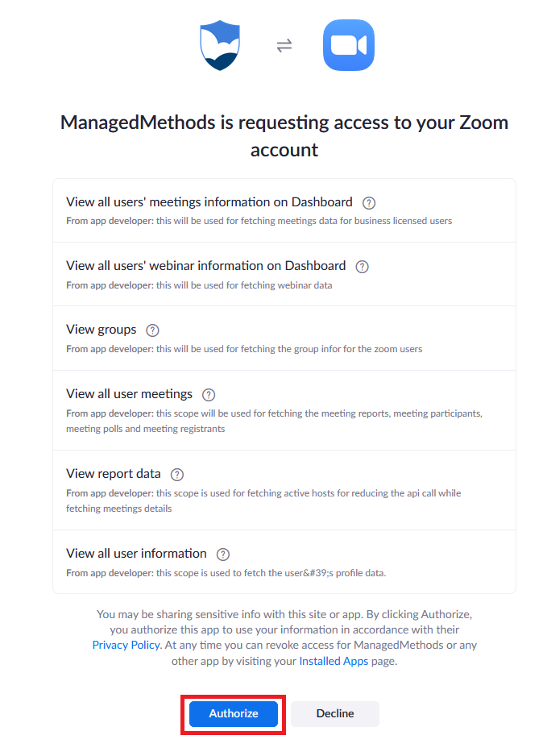
Task: Click the Decline button
Action: pyautogui.click(x=334, y=713)
